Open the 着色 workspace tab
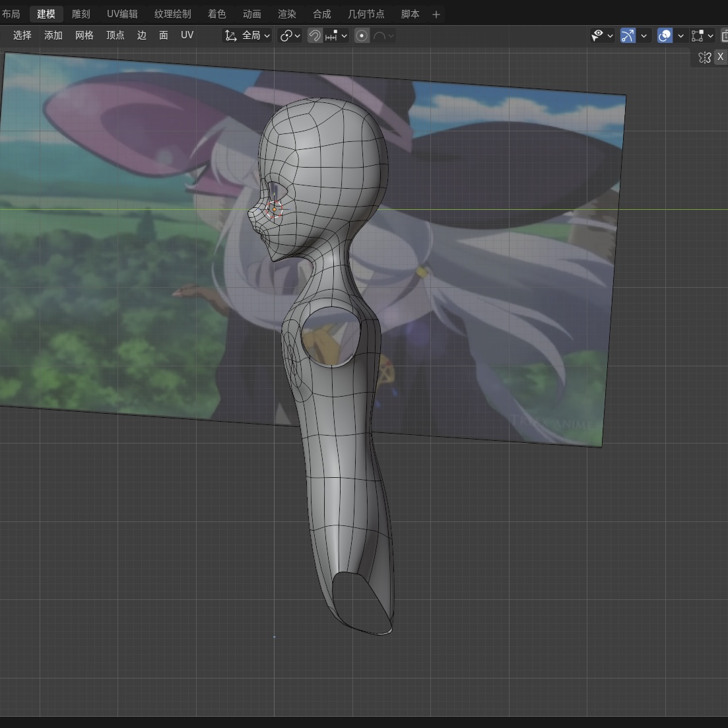Screen dimensions: 728x728 tap(217, 14)
